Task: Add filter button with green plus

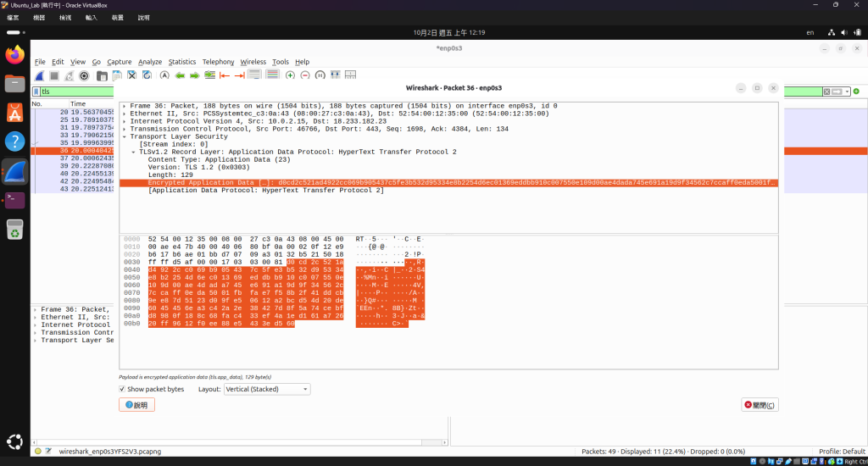Action: pyautogui.click(x=856, y=92)
